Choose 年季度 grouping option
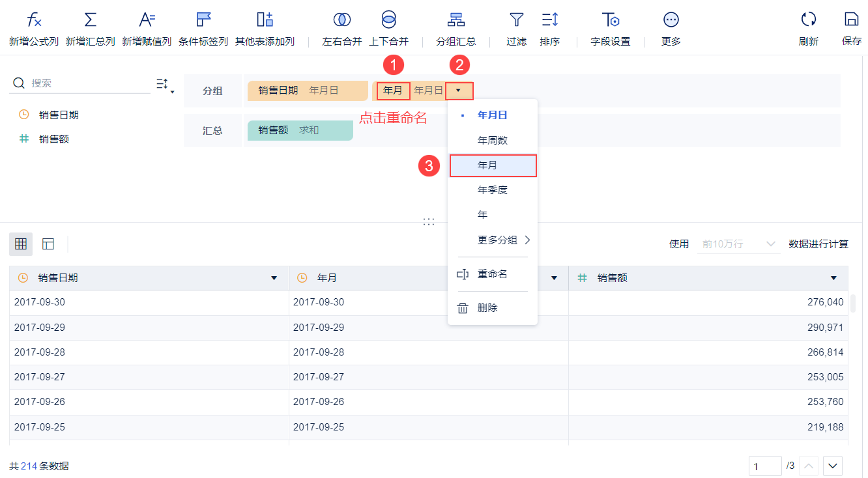This screenshot has height=478, width=868. click(x=493, y=190)
